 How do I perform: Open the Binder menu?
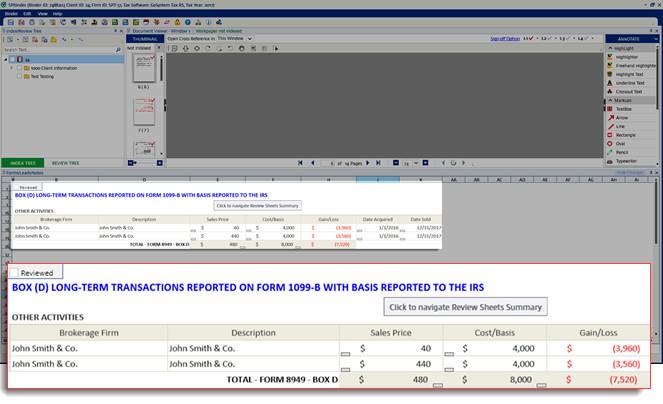[x=11, y=14]
